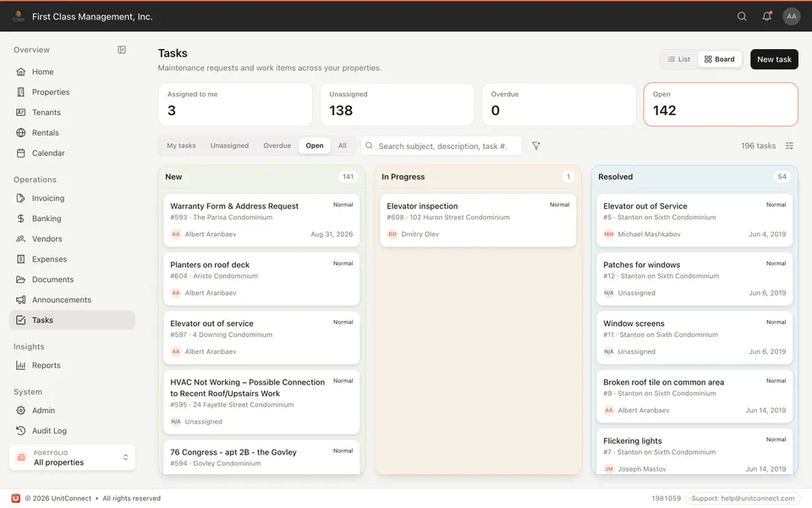Click the Banking dollar sign icon
Screen dimensions: 812x508
click(20, 218)
